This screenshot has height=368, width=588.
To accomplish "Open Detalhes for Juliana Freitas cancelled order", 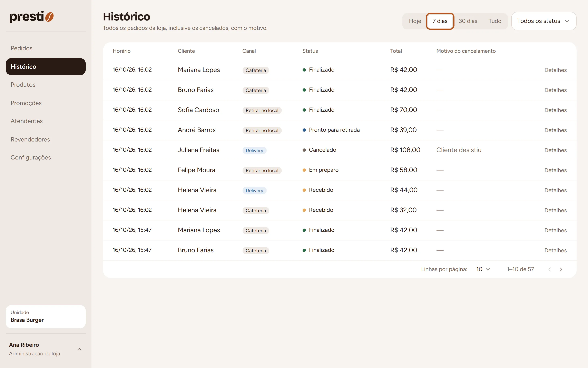I will [x=555, y=150].
